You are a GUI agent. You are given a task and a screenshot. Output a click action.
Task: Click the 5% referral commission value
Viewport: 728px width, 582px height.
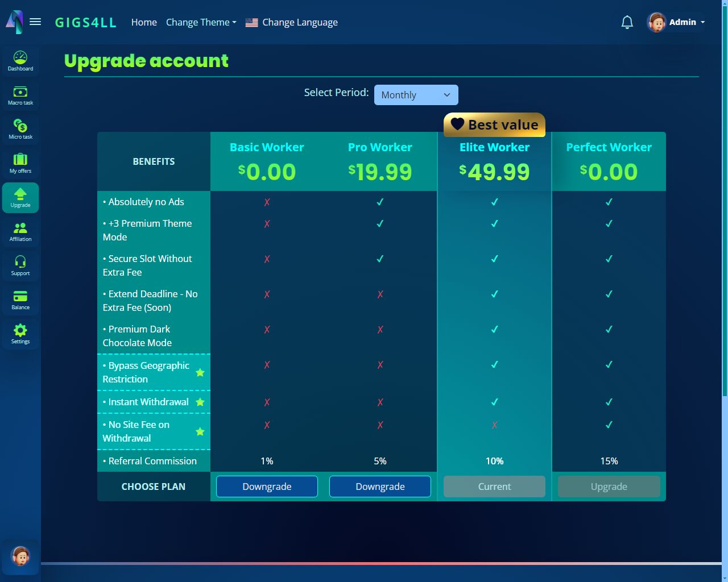pos(380,461)
